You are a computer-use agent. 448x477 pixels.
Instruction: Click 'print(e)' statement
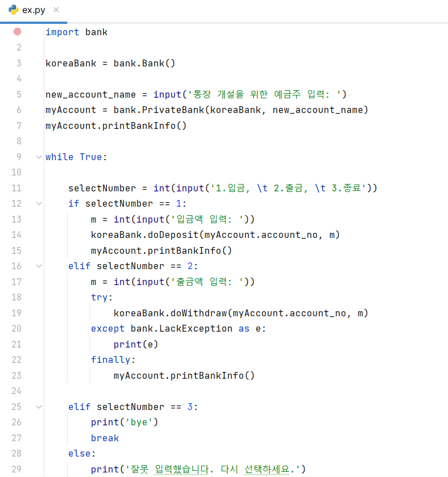coord(136,344)
